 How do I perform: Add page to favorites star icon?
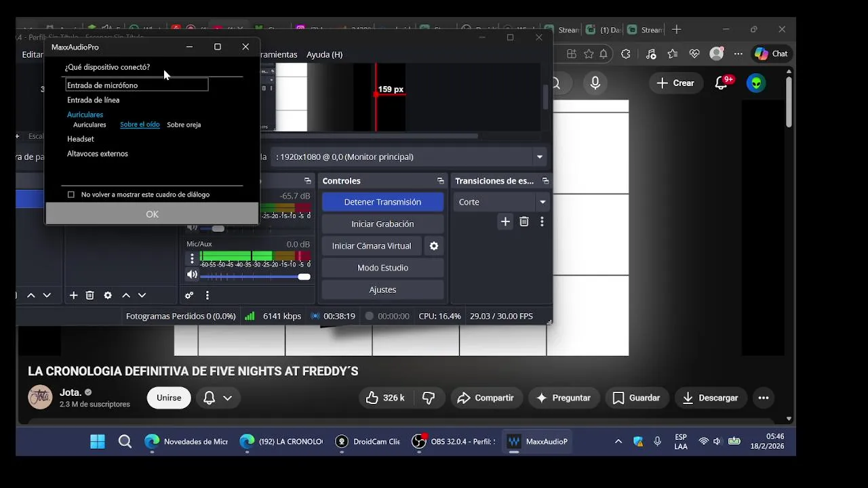pyautogui.click(x=589, y=54)
